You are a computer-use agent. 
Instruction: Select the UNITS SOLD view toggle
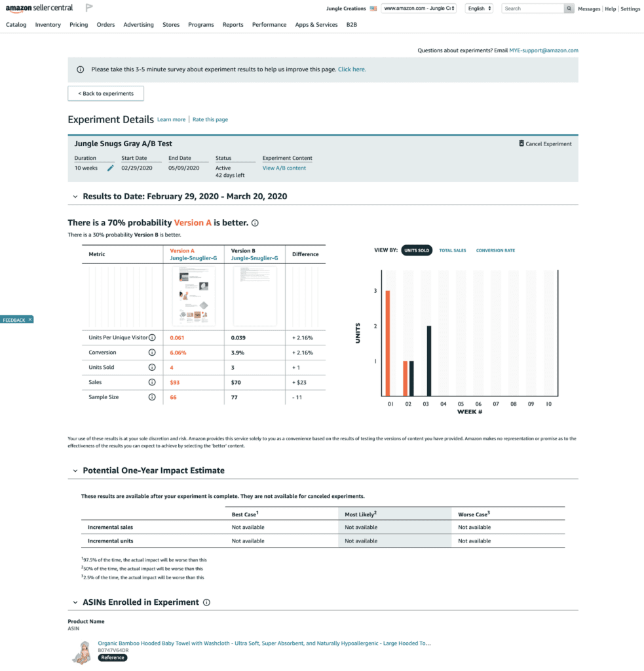(417, 250)
